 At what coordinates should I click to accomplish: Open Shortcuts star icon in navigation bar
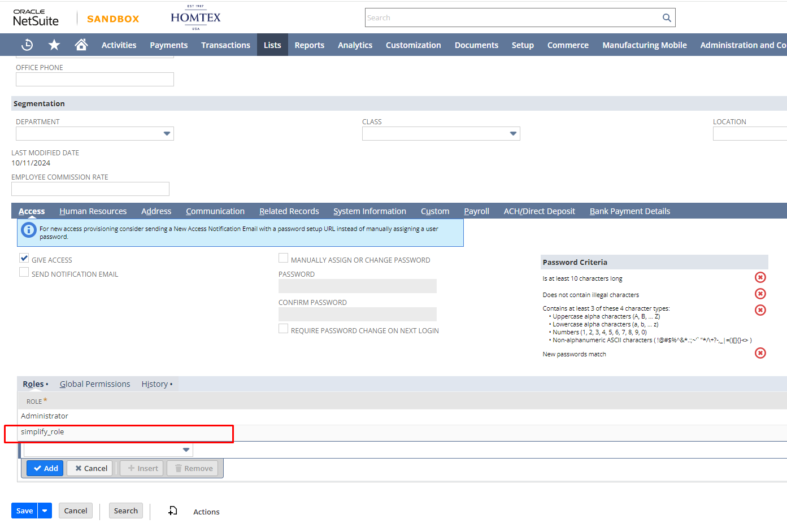coord(54,45)
